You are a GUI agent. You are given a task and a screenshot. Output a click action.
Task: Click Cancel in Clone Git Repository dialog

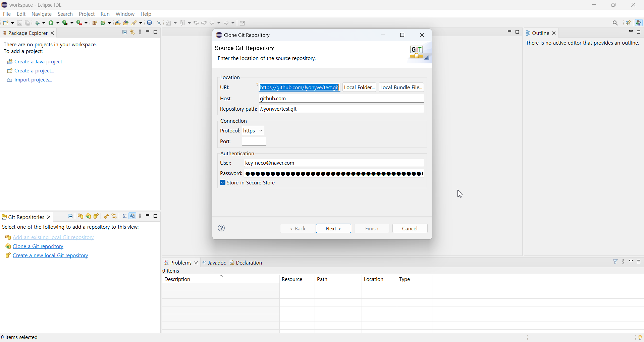pyautogui.click(x=410, y=228)
